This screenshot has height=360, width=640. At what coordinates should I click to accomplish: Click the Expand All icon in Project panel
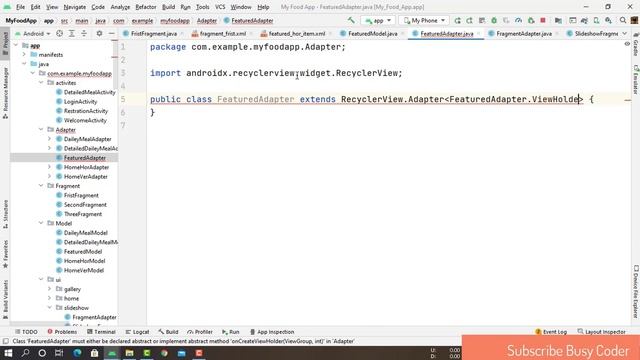pyautogui.click(x=71, y=33)
